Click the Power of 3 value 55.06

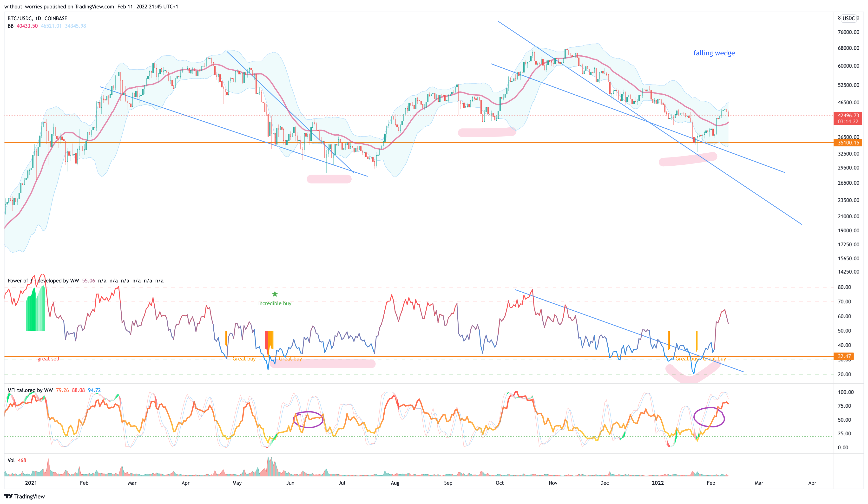pyautogui.click(x=89, y=281)
